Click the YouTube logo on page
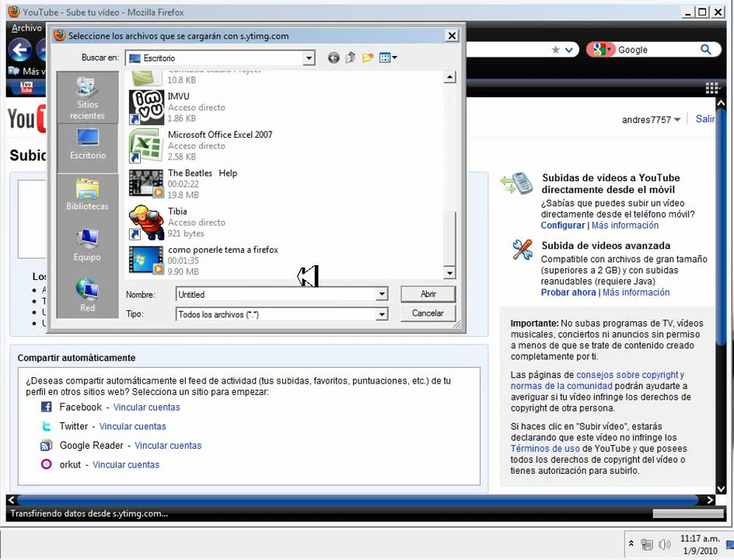Viewport: 734px width, 560px height. click(x=26, y=119)
